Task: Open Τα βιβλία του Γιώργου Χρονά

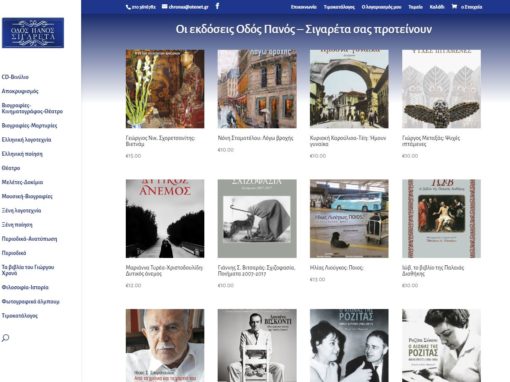Action: (x=28, y=270)
